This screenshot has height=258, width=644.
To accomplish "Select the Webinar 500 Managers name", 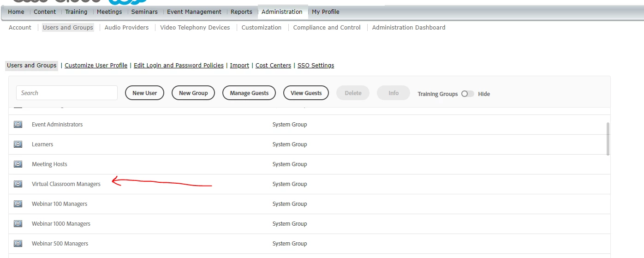I will tap(60, 244).
